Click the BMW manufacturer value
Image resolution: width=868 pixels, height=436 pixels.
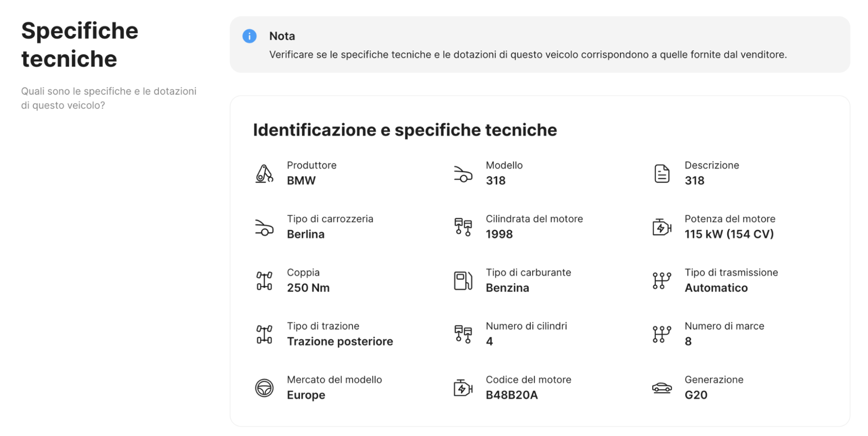301,180
